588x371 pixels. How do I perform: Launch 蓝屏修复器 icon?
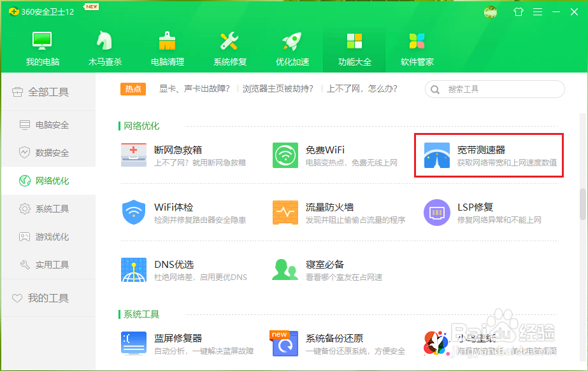(x=134, y=343)
